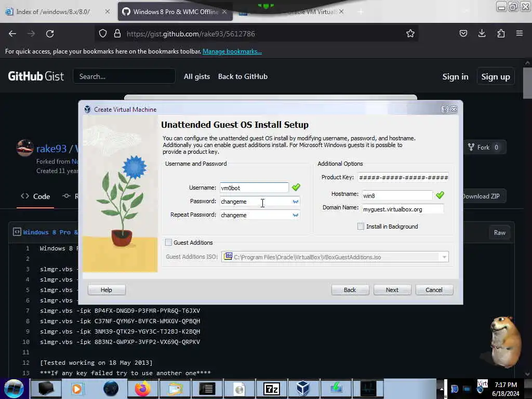Show hidden tray icons arrow
The height and width of the screenshot is (399, 532).
tap(442, 389)
